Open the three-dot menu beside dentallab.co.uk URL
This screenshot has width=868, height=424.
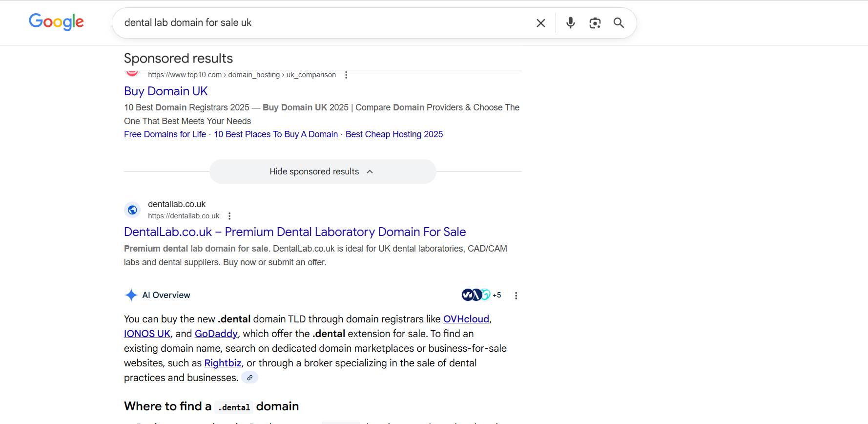[229, 216]
